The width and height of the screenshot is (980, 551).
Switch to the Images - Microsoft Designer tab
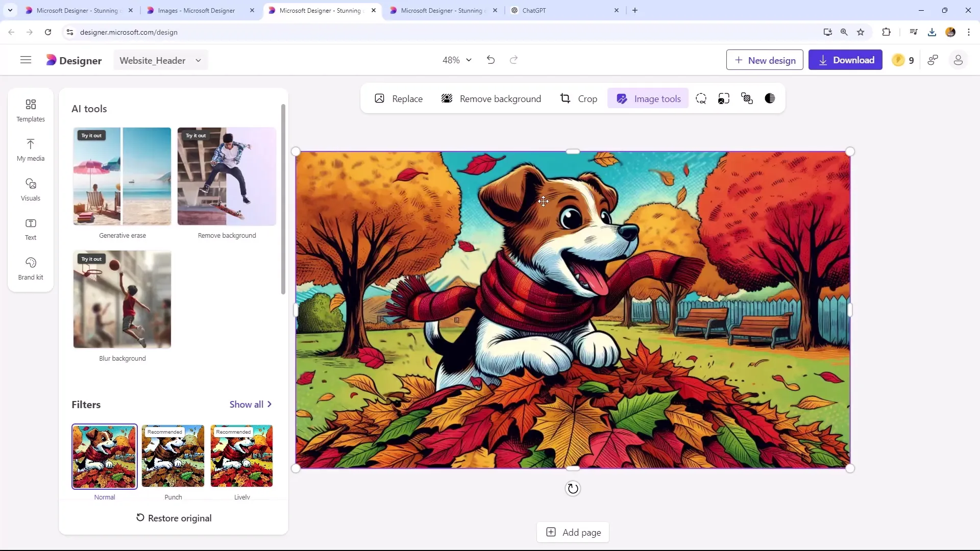tap(196, 10)
